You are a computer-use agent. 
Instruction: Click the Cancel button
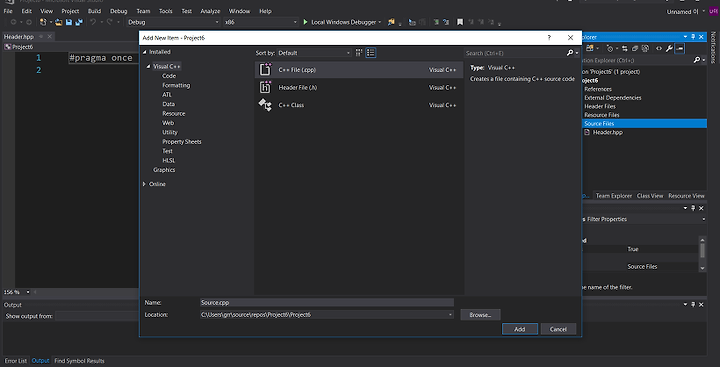click(558, 329)
